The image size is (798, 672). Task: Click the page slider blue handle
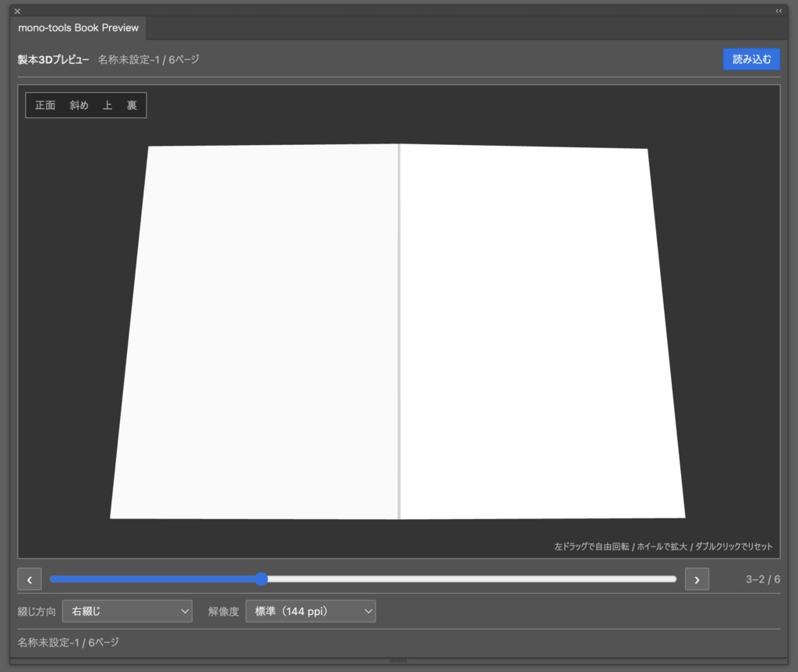[x=261, y=578]
